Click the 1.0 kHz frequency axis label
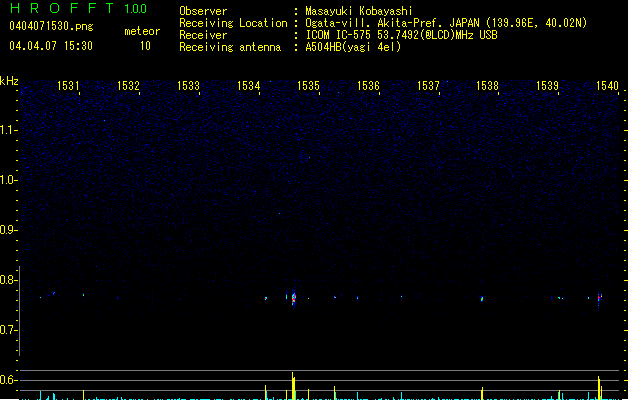Image resolution: width=629 pixels, height=400 pixels. [x=8, y=180]
